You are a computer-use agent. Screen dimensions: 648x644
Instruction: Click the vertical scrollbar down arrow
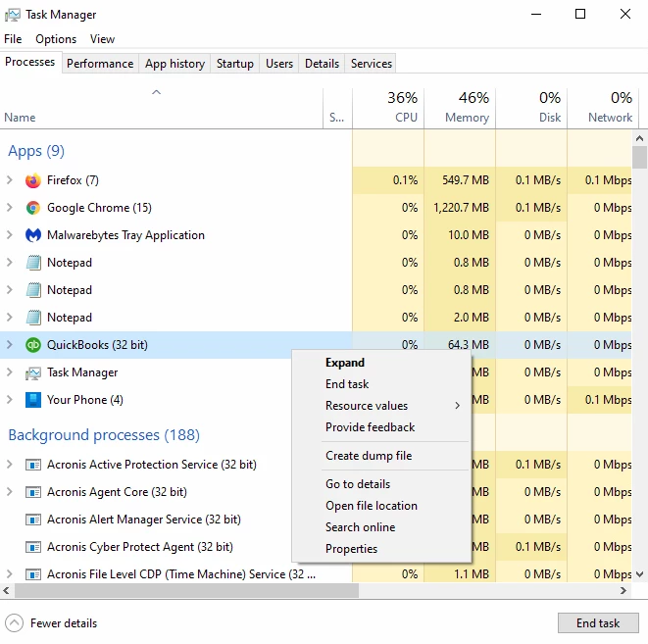640,574
